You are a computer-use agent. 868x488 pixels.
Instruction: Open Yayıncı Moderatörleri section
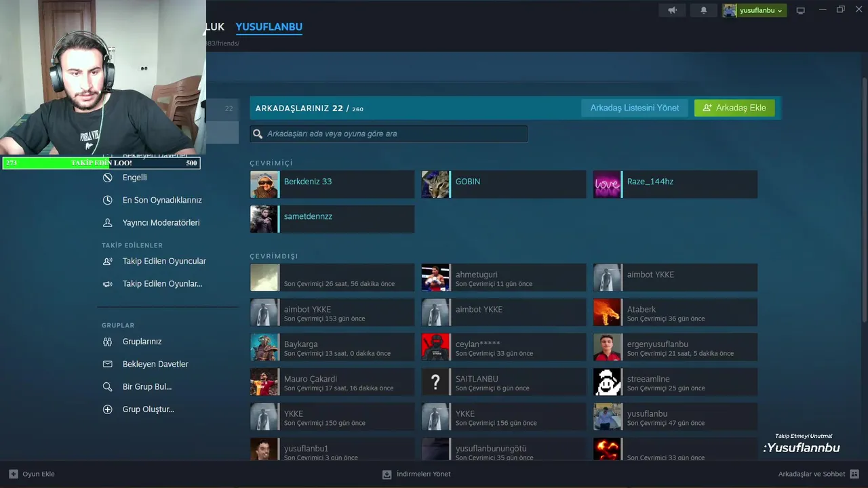click(161, 222)
